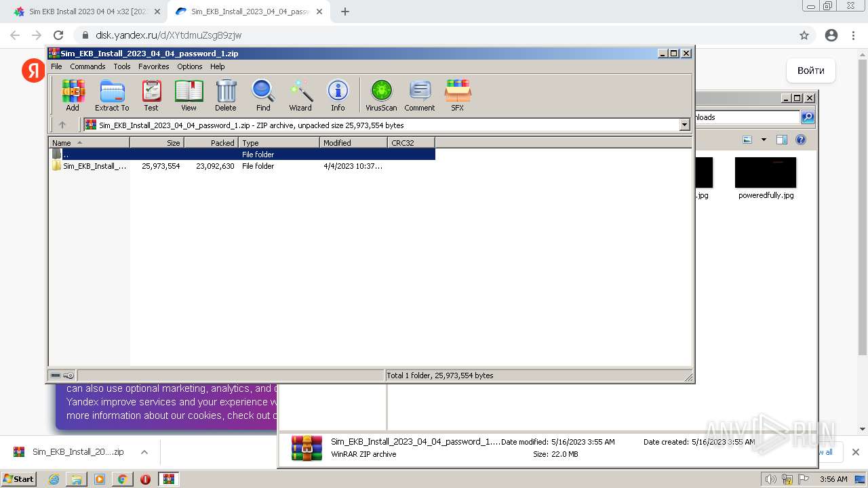Click the disk.yandex.ru address bar
The height and width of the screenshot is (488, 868).
(434, 35)
